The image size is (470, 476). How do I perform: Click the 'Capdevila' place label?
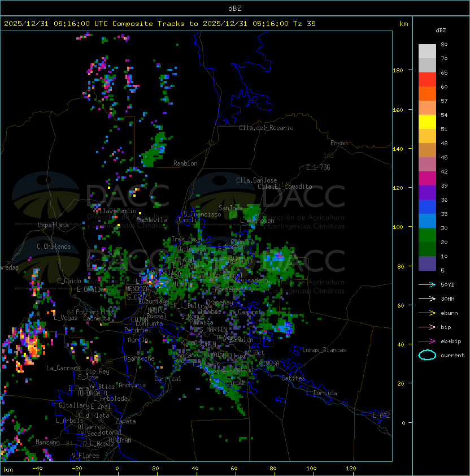pyautogui.click(x=152, y=220)
